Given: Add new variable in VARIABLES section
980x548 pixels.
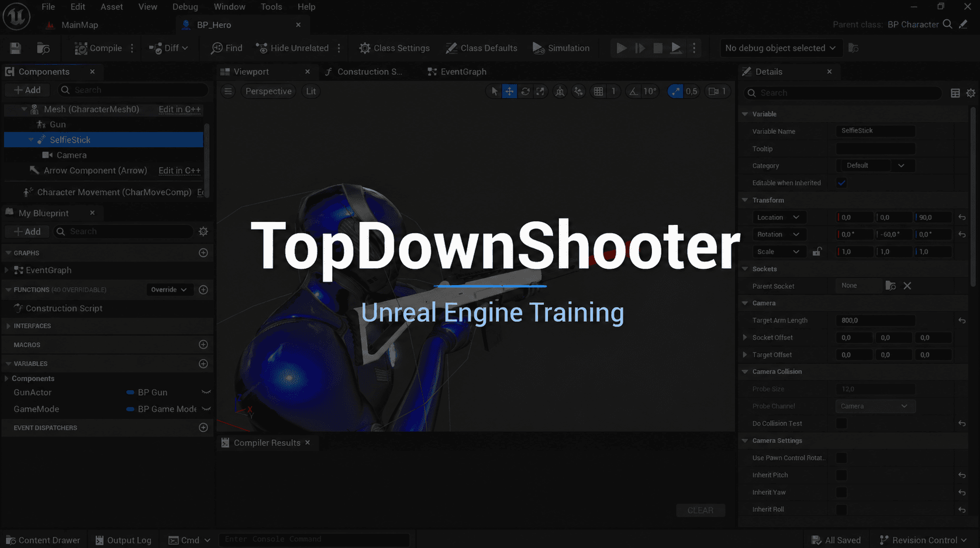Looking at the screenshot, I should click(203, 363).
